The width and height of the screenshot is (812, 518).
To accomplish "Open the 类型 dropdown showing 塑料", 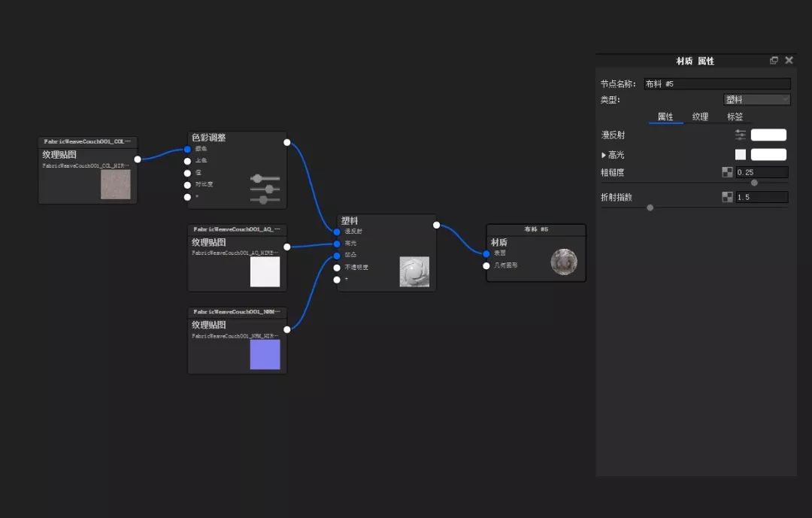I will tap(756, 99).
